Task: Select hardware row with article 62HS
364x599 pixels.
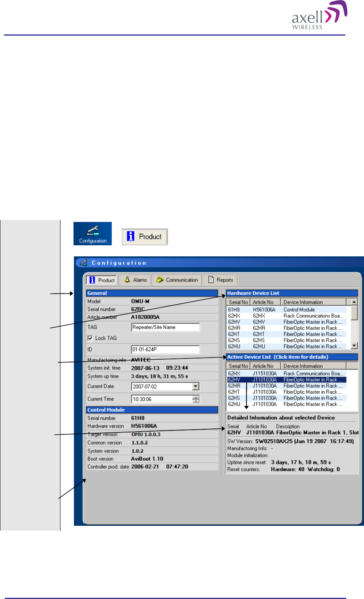Action: [x=286, y=340]
